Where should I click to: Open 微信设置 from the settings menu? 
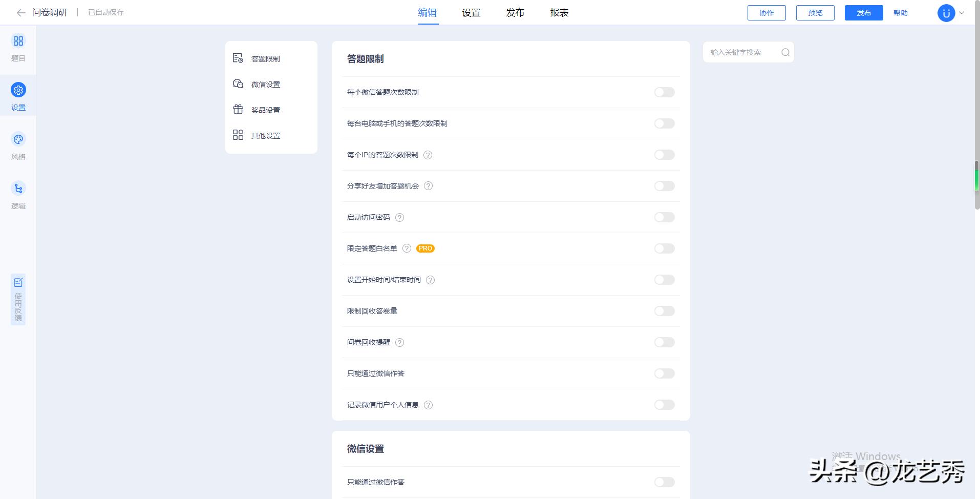264,84
